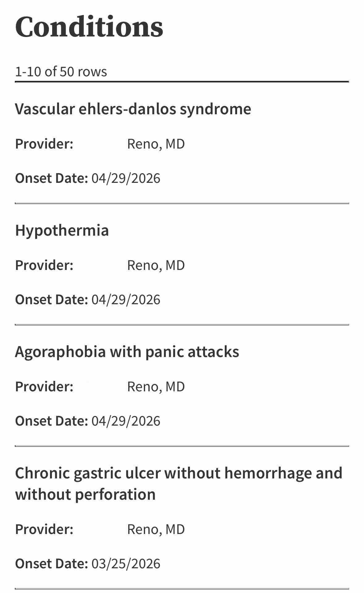Select the 03/25/2026 onset date
Viewport: 364px width, 593px height.
(x=126, y=564)
